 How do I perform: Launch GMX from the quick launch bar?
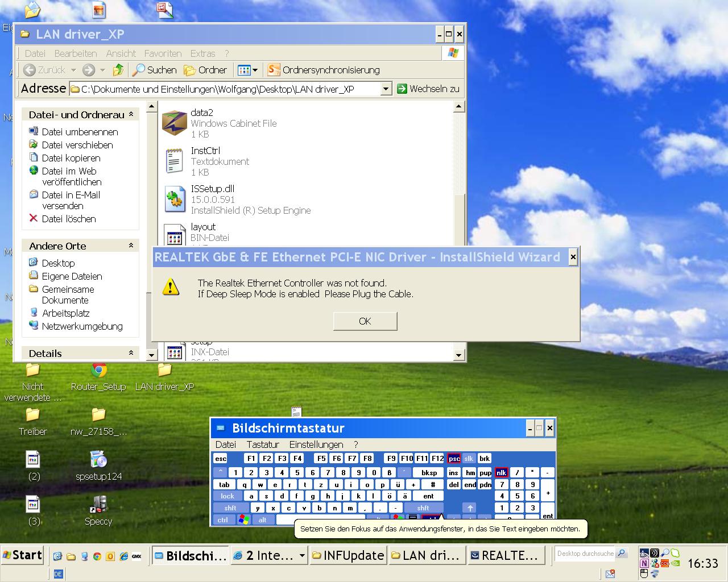136,556
